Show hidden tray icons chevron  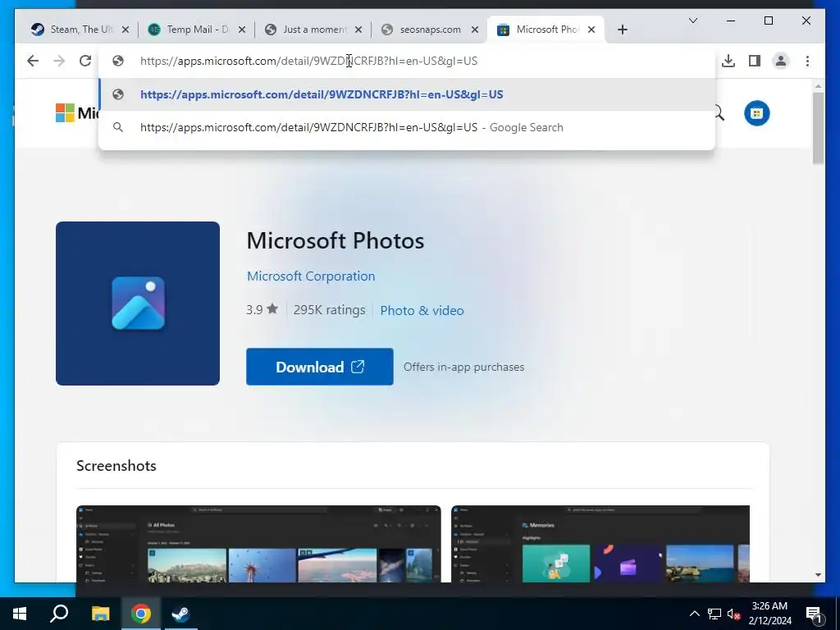[x=694, y=614]
